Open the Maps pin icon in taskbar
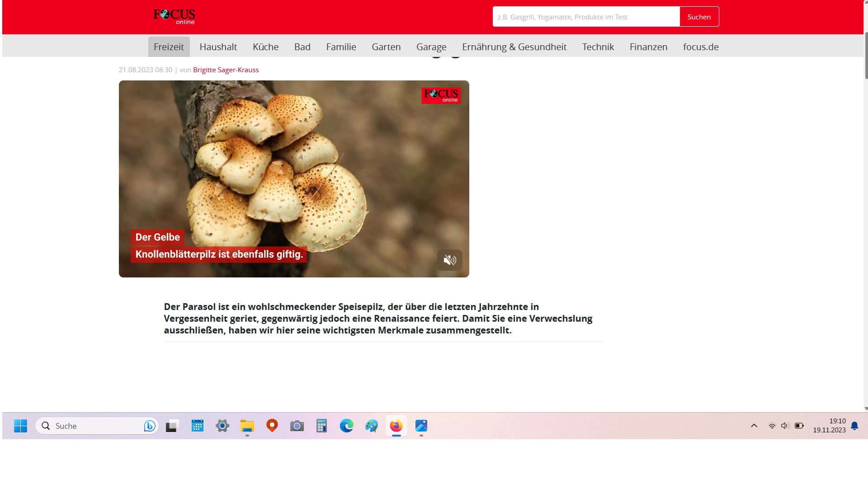This screenshot has height=488, width=868. tap(272, 426)
